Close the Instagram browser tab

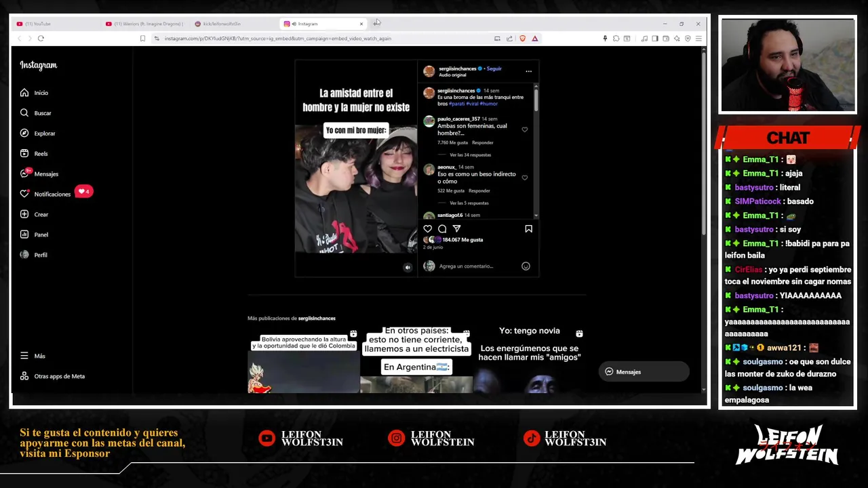361,24
